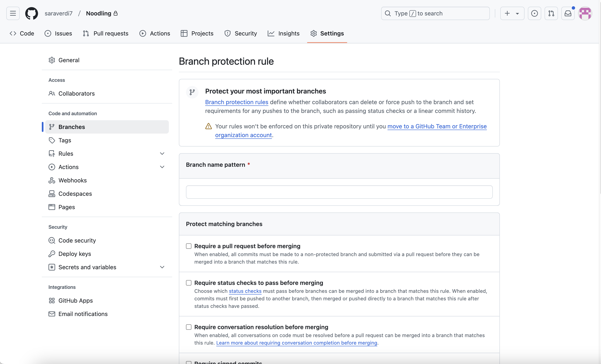601x364 pixels.
Task: Enable Require conversation resolution before merging
Action: 188,327
